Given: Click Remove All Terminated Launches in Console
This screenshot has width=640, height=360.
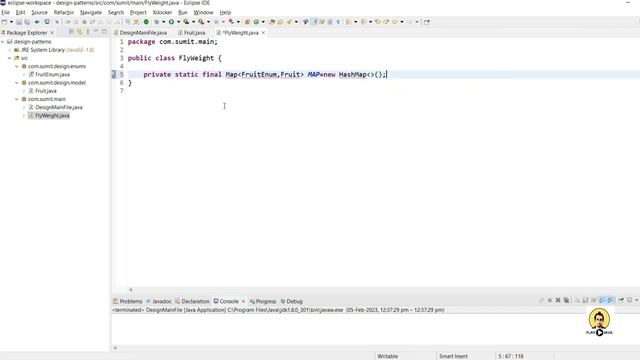Looking at the screenshot, I should (567, 300).
